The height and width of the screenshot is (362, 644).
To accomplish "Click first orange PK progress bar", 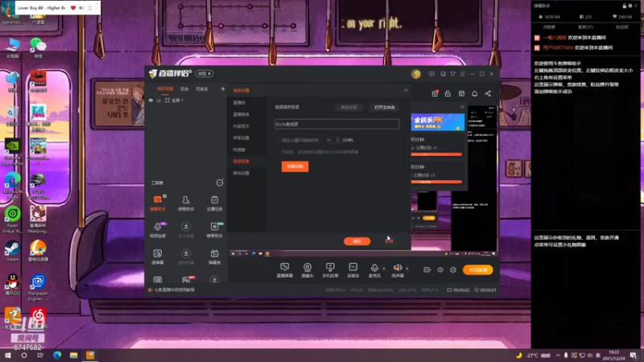I will click(436, 154).
